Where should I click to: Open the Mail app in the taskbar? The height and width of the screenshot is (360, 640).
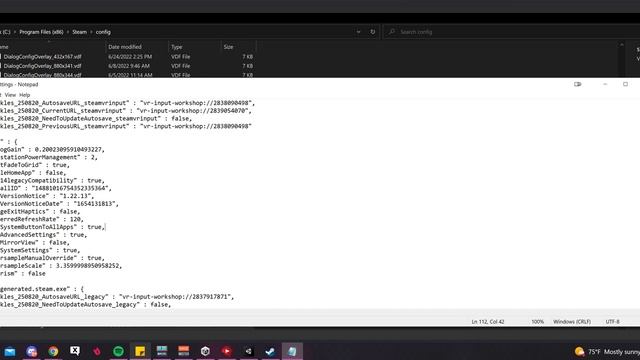pyautogui.click(x=10, y=351)
